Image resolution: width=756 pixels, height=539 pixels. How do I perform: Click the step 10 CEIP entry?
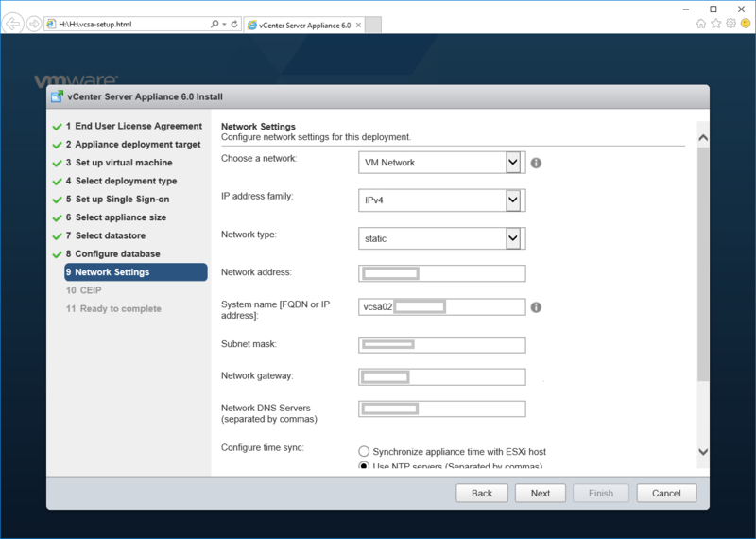click(x=84, y=290)
